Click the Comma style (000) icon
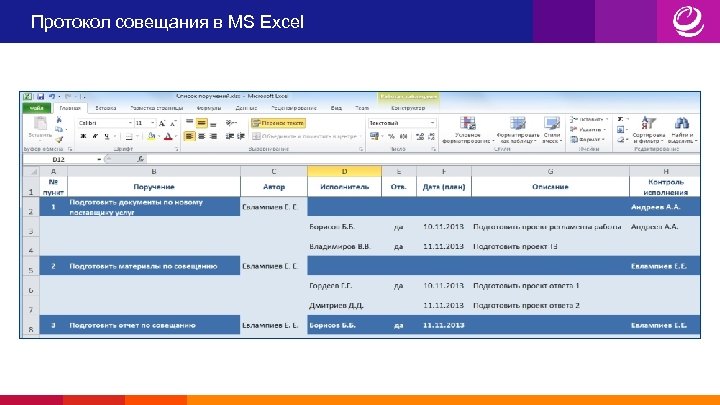Viewport: 720px width, 405px height. tap(404, 136)
